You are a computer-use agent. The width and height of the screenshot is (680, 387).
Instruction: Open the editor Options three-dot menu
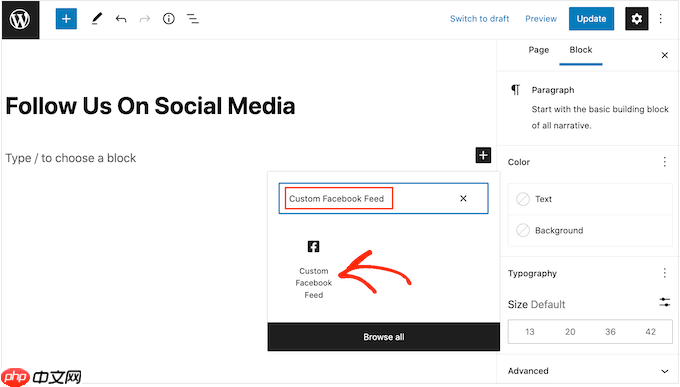pyautogui.click(x=660, y=19)
